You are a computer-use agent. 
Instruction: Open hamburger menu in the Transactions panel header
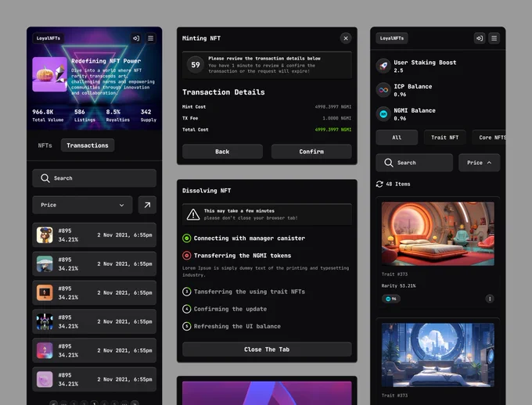[x=151, y=38]
